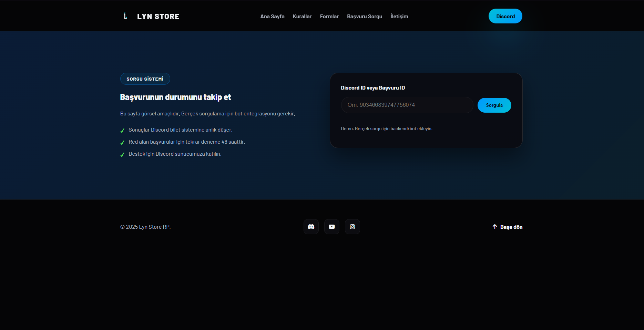This screenshot has height=330, width=644.
Task: Open the YouTube icon in footer
Action: pos(331,227)
